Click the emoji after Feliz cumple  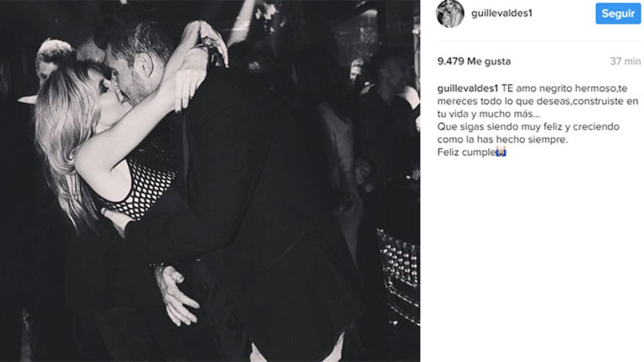(501, 152)
